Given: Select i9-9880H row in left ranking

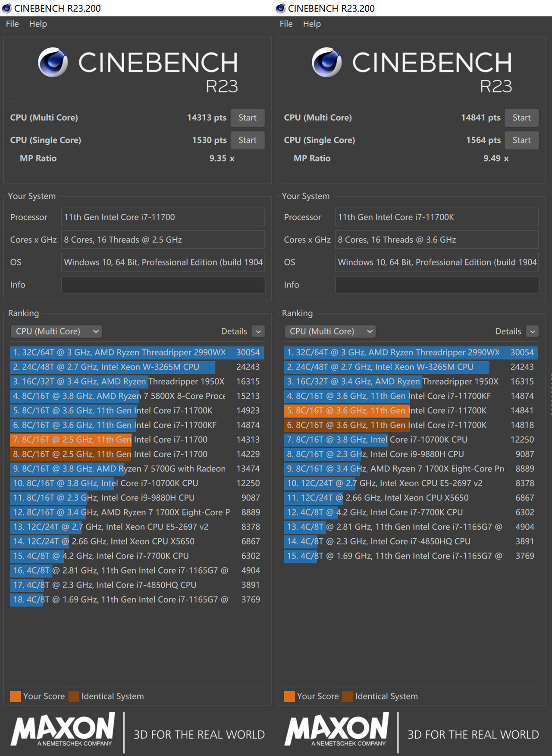Looking at the screenshot, I should click(137, 498).
